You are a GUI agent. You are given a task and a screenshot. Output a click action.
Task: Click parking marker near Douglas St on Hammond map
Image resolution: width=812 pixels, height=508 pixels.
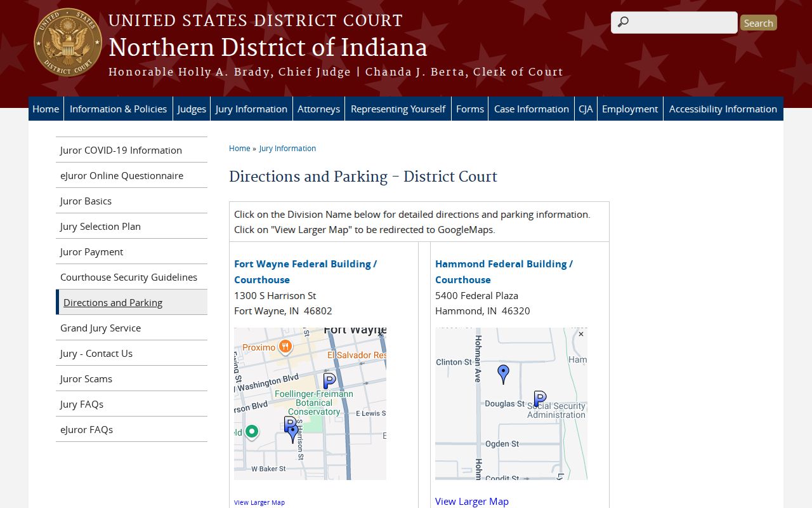coord(540,399)
